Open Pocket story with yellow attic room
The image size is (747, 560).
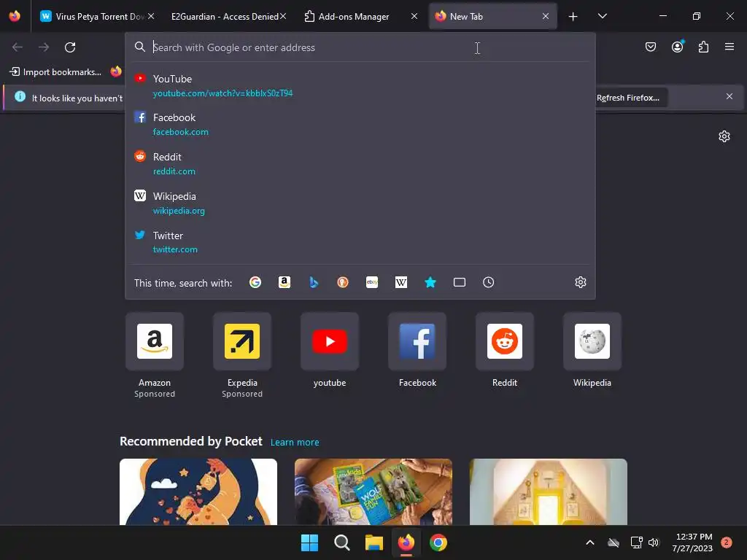click(549, 492)
